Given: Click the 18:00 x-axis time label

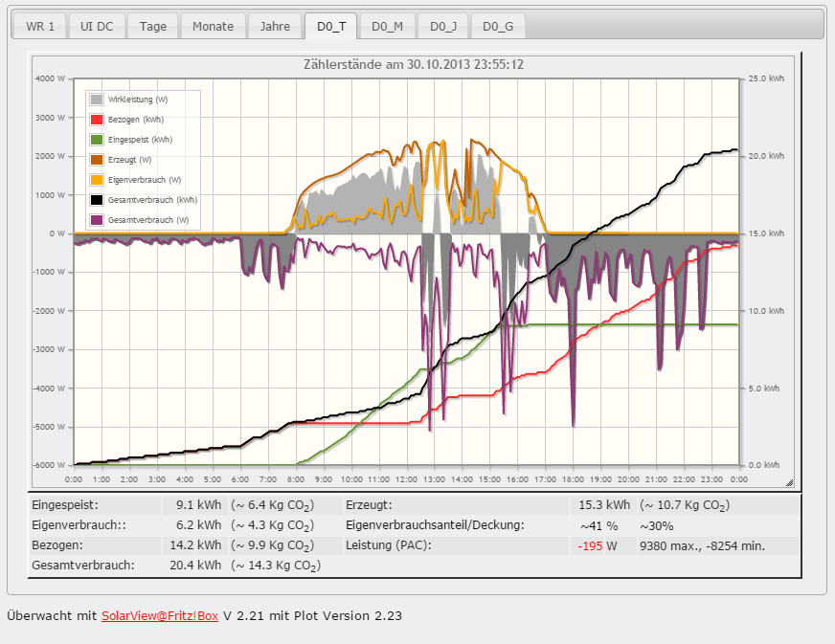Looking at the screenshot, I should [x=573, y=479].
